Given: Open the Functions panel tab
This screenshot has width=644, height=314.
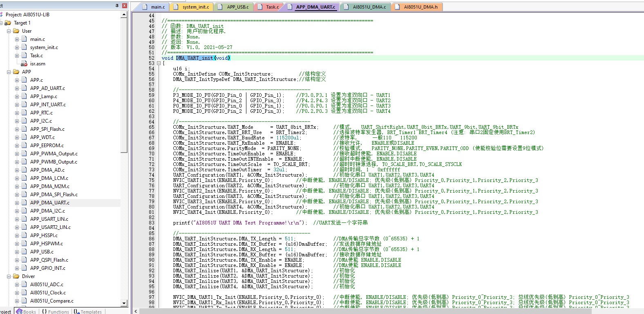Looking at the screenshot, I should 55,312.
